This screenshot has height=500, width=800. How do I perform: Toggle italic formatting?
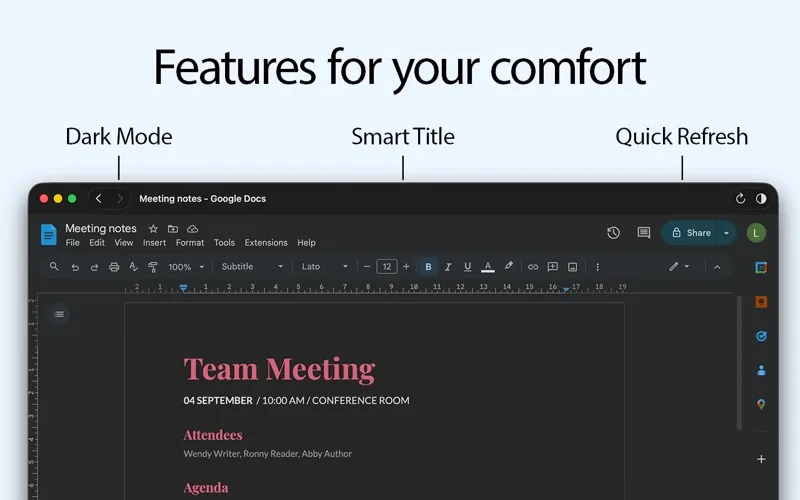(448, 267)
